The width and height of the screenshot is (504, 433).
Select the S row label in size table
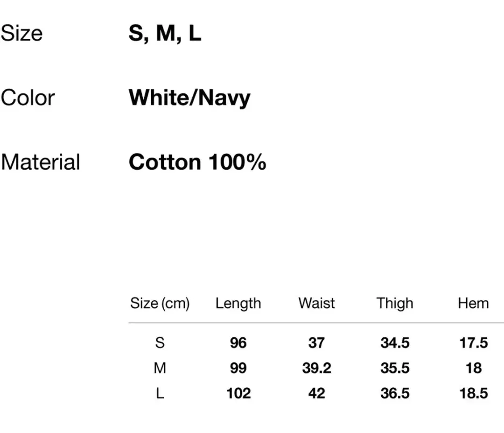[160, 342]
